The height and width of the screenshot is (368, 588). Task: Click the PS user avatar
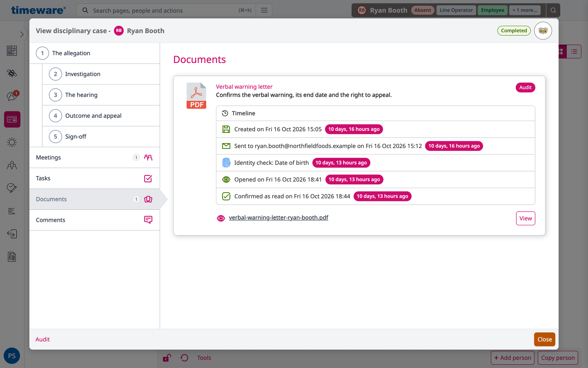point(12,356)
